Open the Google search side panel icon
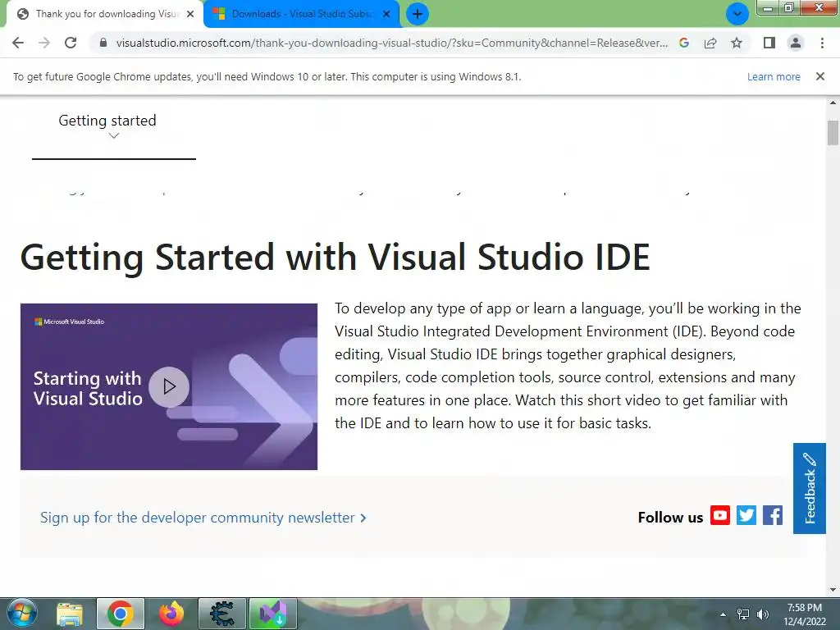 (684, 43)
